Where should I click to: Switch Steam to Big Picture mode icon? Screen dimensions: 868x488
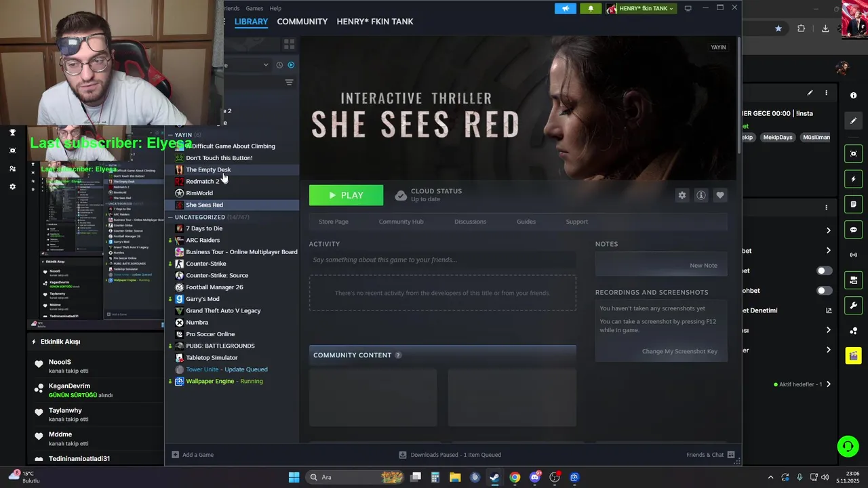click(688, 8)
